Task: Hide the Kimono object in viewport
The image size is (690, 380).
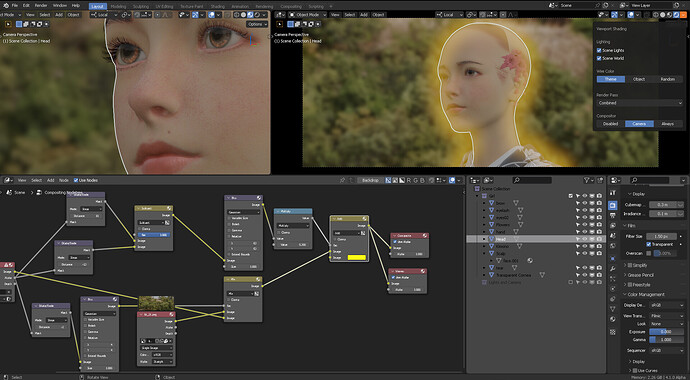Action: pos(585,246)
